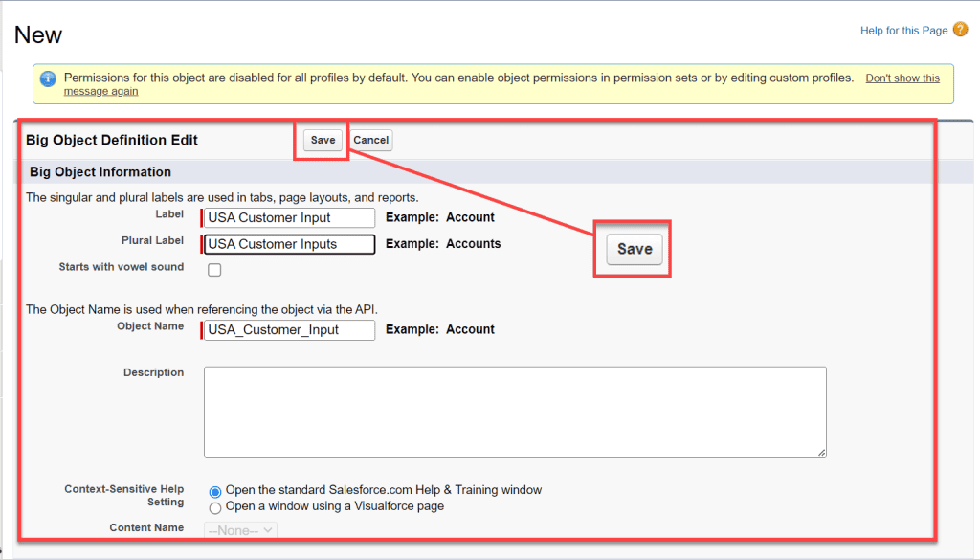Click the Description textarea resize grip

tap(821, 452)
